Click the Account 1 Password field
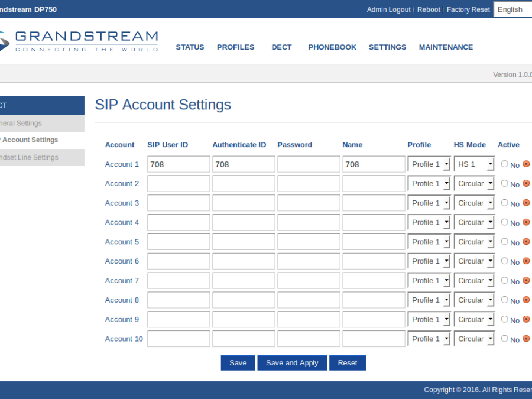 coord(309,164)
